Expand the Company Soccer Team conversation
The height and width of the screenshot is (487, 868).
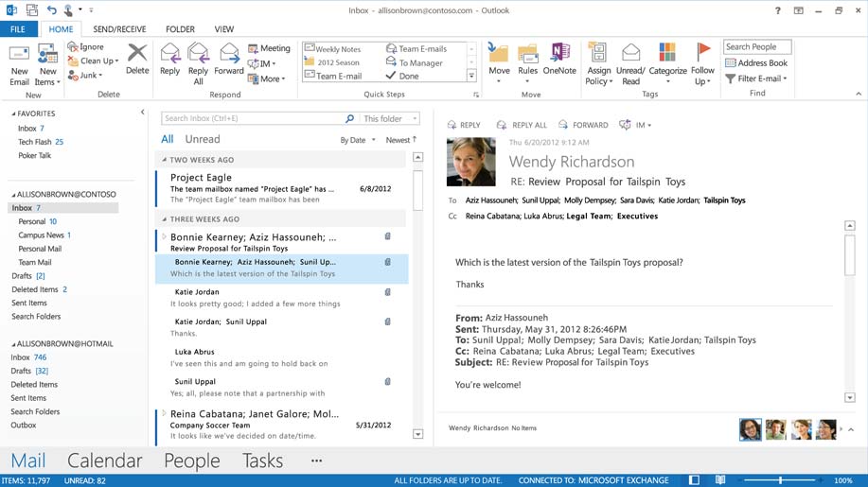point(164,413)
